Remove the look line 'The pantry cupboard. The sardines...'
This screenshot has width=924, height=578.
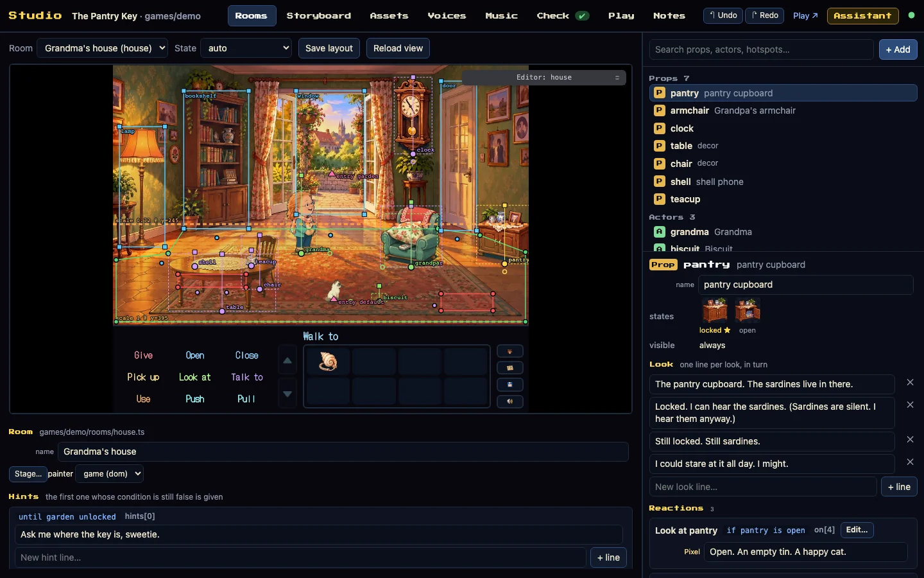910,383
